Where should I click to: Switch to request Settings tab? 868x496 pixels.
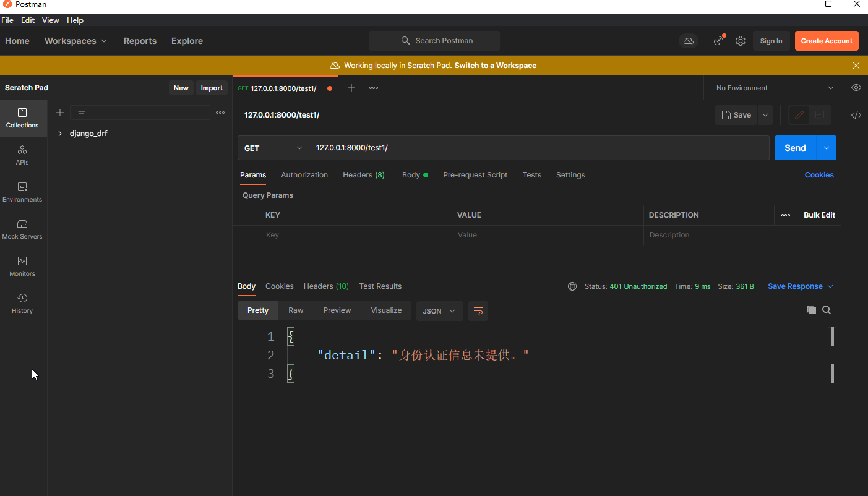pos(570,175)
